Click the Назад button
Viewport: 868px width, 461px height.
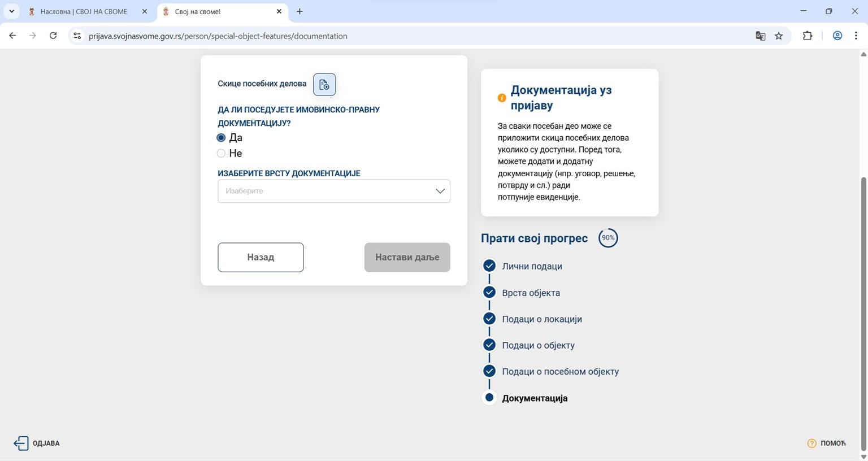(x=261, y=257)
